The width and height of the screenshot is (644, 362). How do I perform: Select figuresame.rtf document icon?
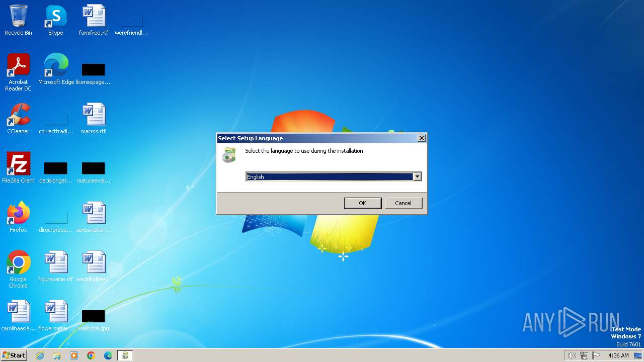(56, 266)
